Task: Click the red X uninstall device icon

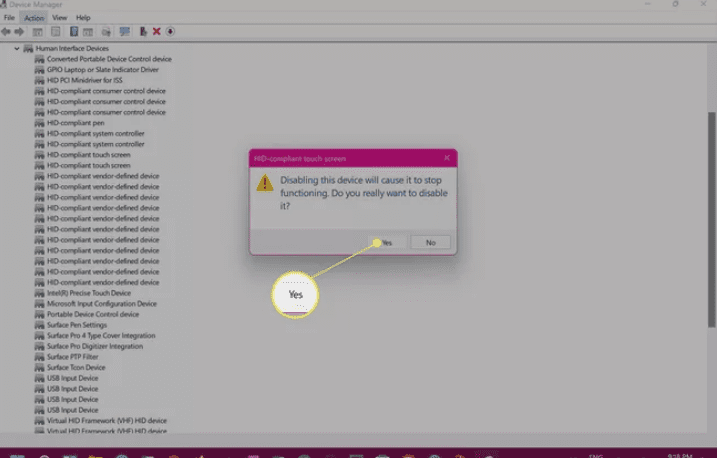Action: [x=157, y=31]
